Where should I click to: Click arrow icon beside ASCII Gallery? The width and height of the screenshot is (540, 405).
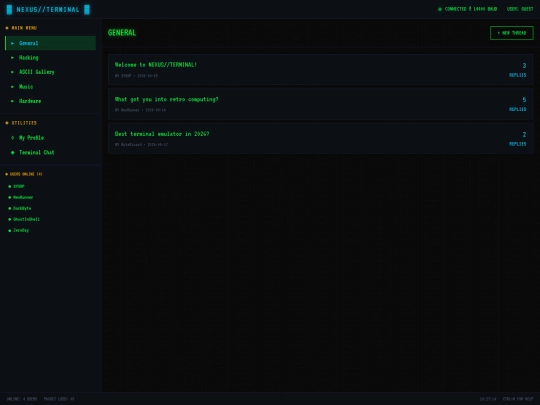[x=12, y=72]
